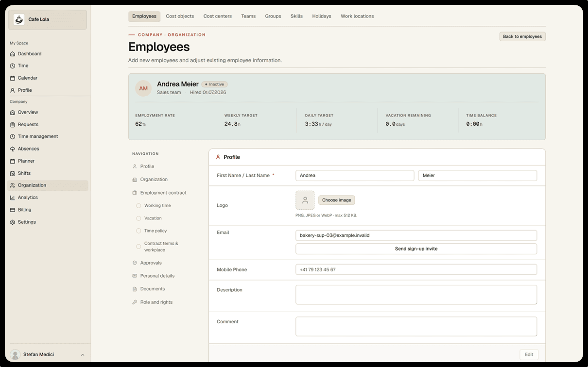Image resolution: width=588 pixels, height=367 pixels.
Task: Click the Back to employees button
Action: pos(522,36)
